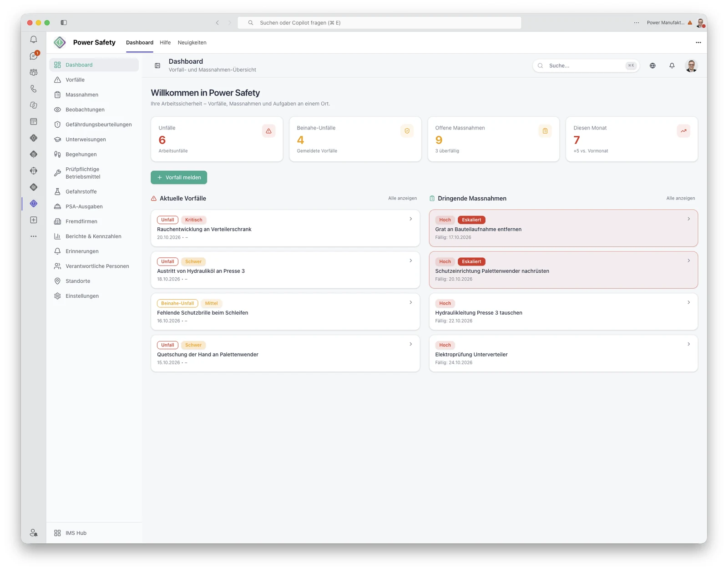
Task: Open Vorfälle in the sidebar
Action: 94,80
